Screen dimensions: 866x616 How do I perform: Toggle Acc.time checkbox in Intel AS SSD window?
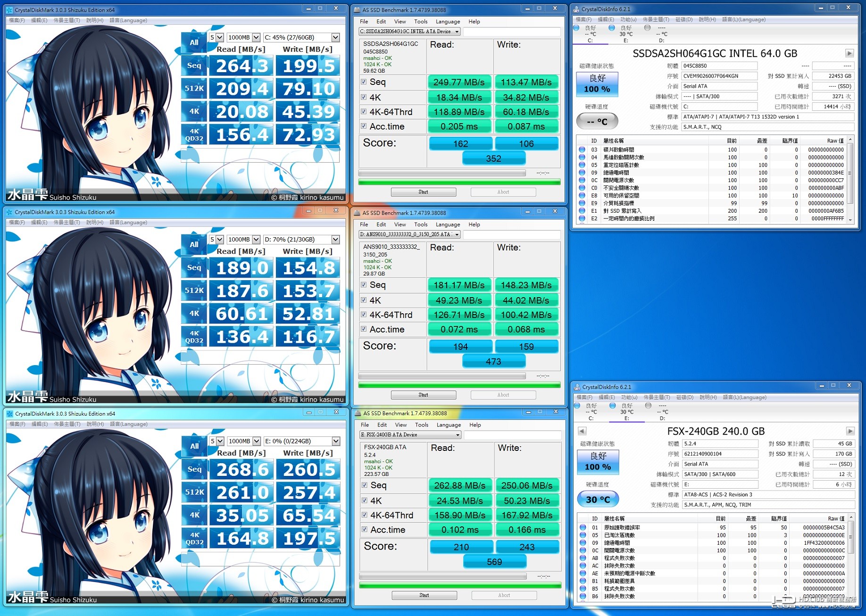click(x=364, y=126)
